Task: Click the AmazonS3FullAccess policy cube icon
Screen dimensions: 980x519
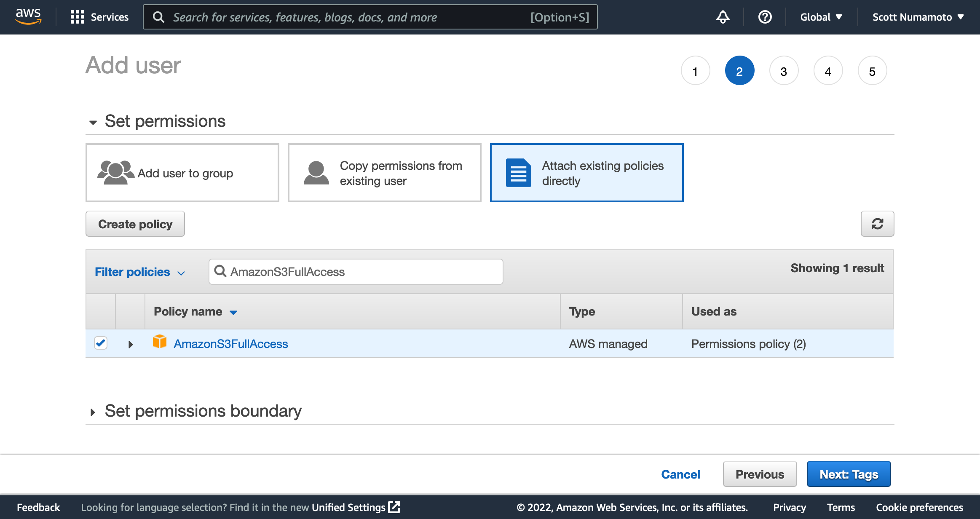Action: click(160, 343)
